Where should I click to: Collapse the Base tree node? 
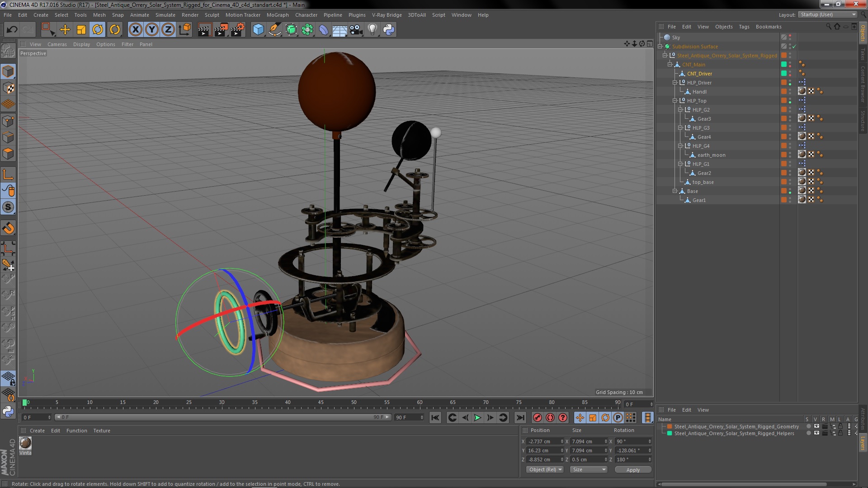click(675, 191)
